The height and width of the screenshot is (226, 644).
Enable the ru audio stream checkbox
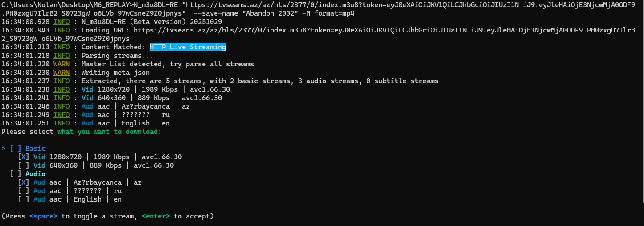[23, 191]
